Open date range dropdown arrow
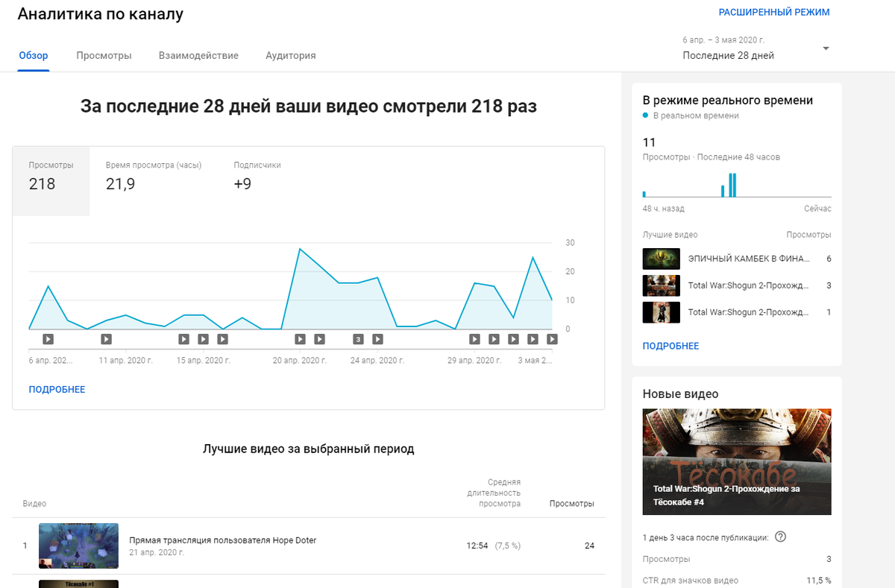 point(826,48)
